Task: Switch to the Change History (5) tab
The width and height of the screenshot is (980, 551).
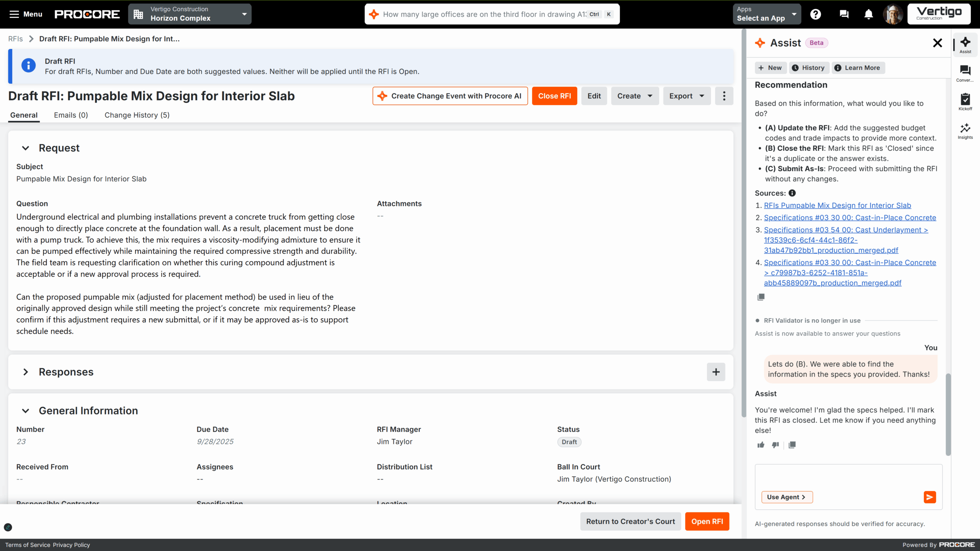Action: [137, 115]
